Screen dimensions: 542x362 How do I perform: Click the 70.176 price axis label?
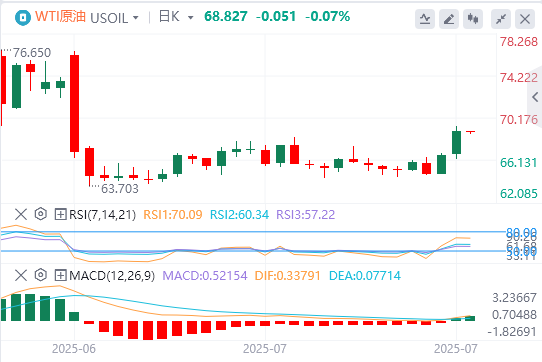pyautogui.click(x=519, y=120)
